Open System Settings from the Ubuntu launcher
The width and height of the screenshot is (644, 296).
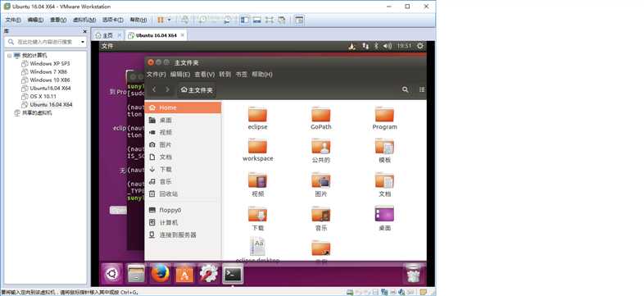pyautogui.click(x=209, y=274)
